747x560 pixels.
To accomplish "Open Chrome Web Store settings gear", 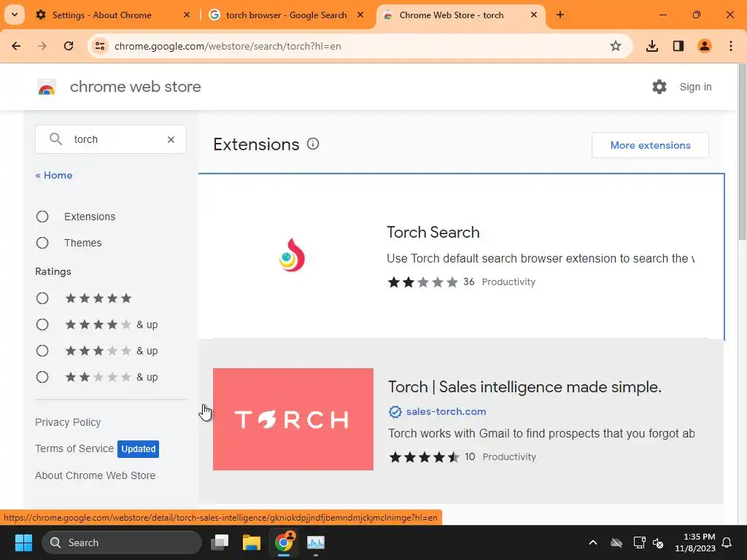I will 659,87.
